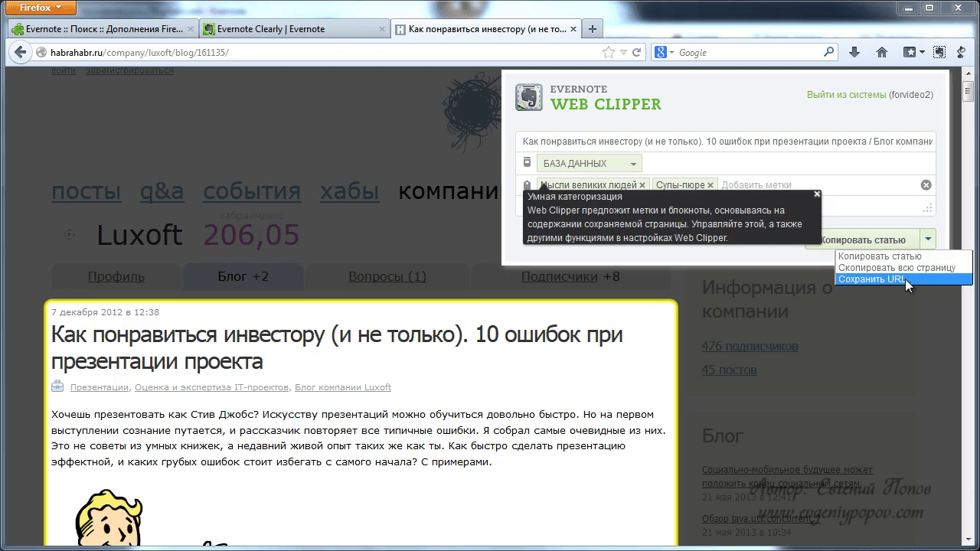Screen dimensions: 980x551
Task: Focus the habrahabr.ru address bar
Action: click(322, 53)
